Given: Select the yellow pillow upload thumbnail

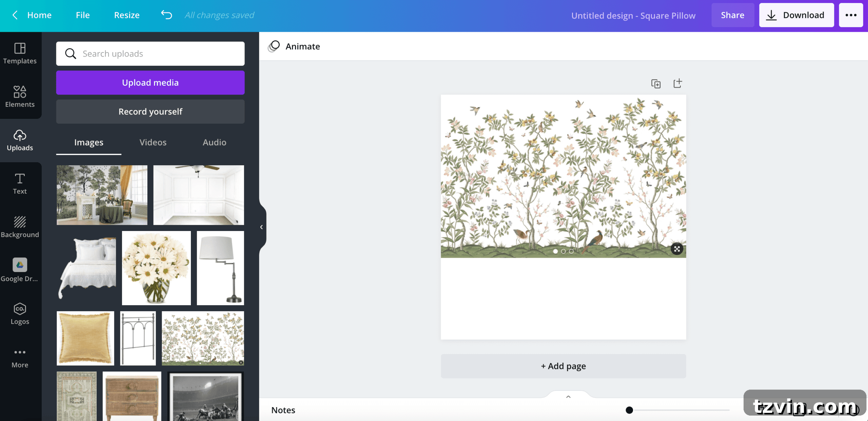Looking at the screenshot, I should [85, 338].
